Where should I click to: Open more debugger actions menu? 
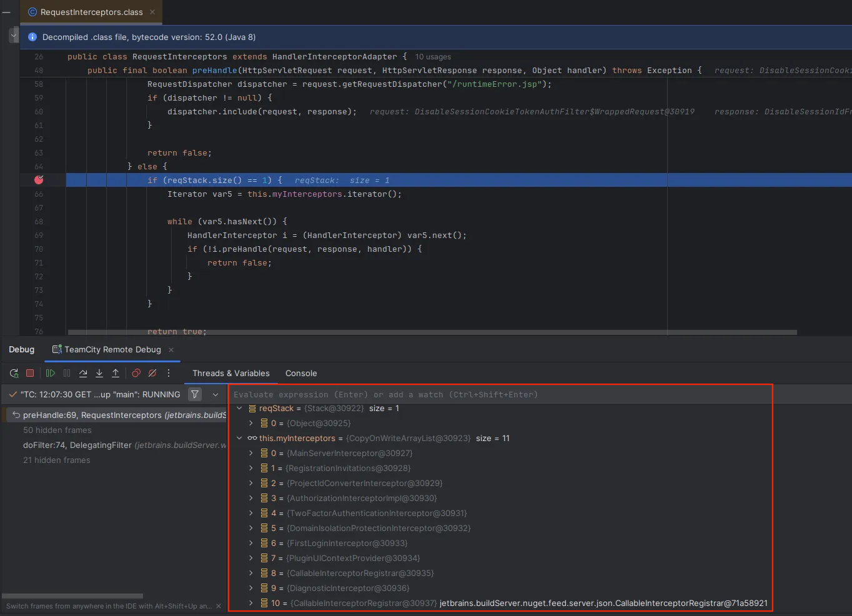(x=169, y=373)
